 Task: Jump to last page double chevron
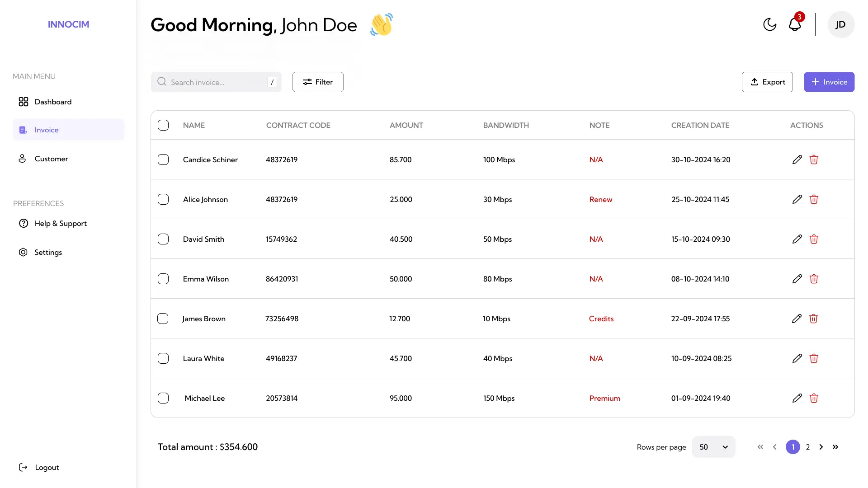pyautogui.click(x=835, y=447)
